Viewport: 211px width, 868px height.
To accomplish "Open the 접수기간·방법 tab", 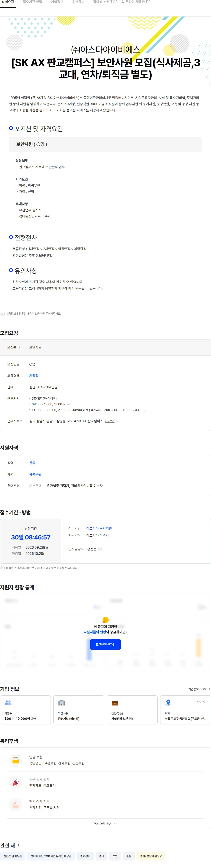I will tap(32, 2).
